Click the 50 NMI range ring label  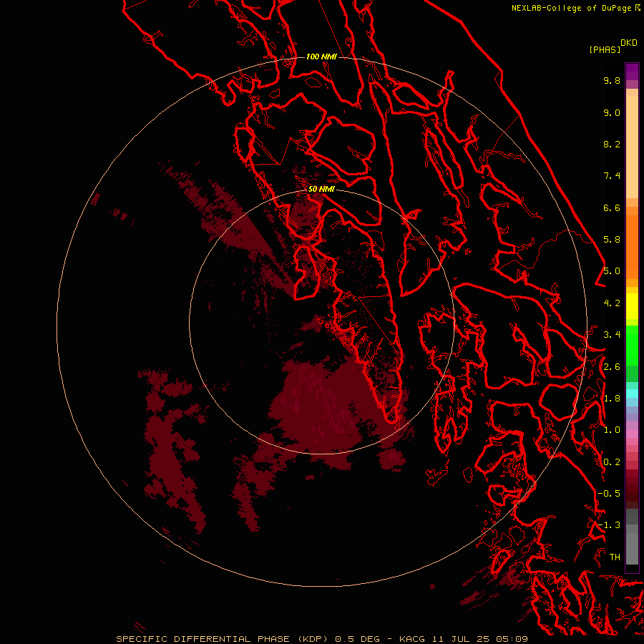click(321, 189)
